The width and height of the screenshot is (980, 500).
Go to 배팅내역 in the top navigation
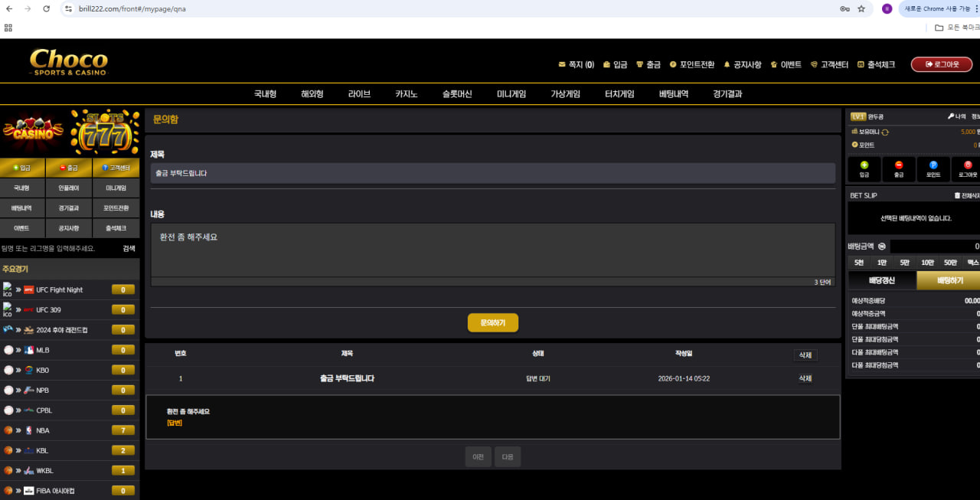pos(674,94)
